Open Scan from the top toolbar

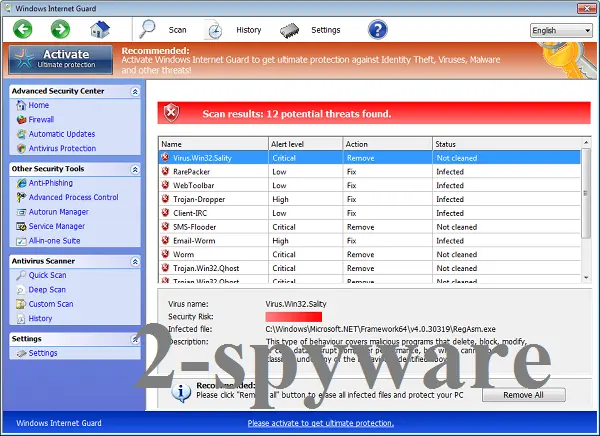coord(178,30)
